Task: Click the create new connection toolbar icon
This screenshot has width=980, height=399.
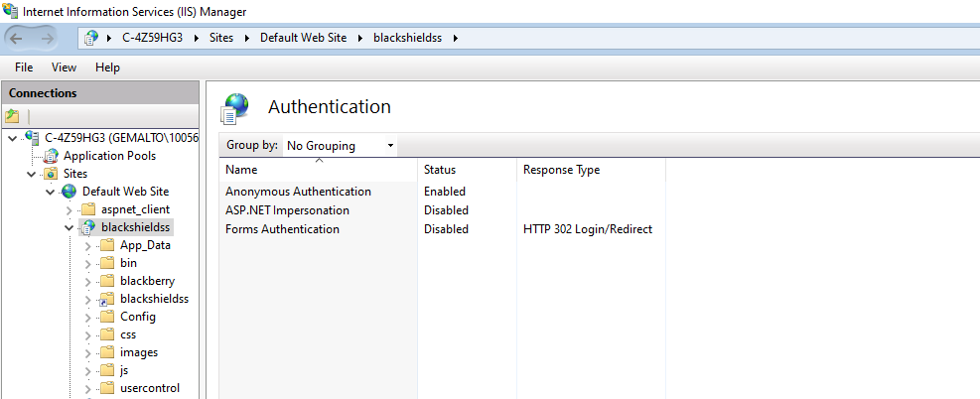Action: click(x=13, y=115)
